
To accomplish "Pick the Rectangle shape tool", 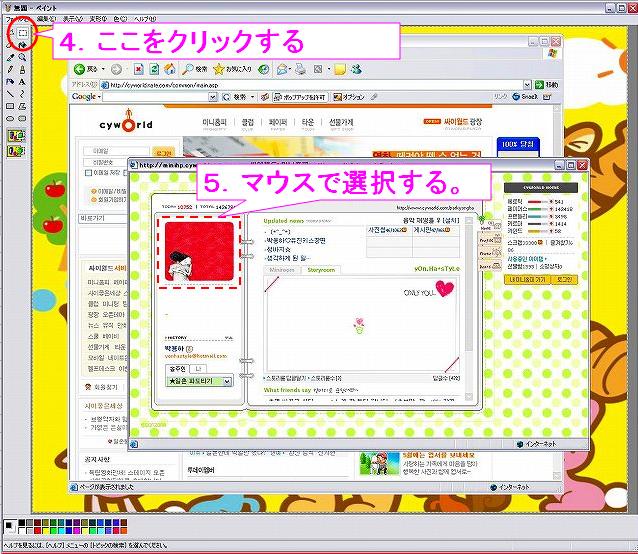I will click(x=10, y=106).
